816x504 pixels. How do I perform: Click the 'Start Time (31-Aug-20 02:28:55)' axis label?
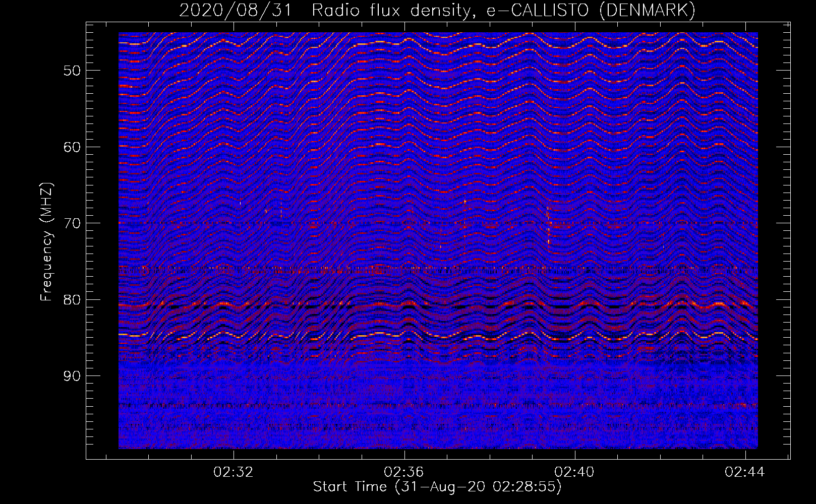[437, 487]
